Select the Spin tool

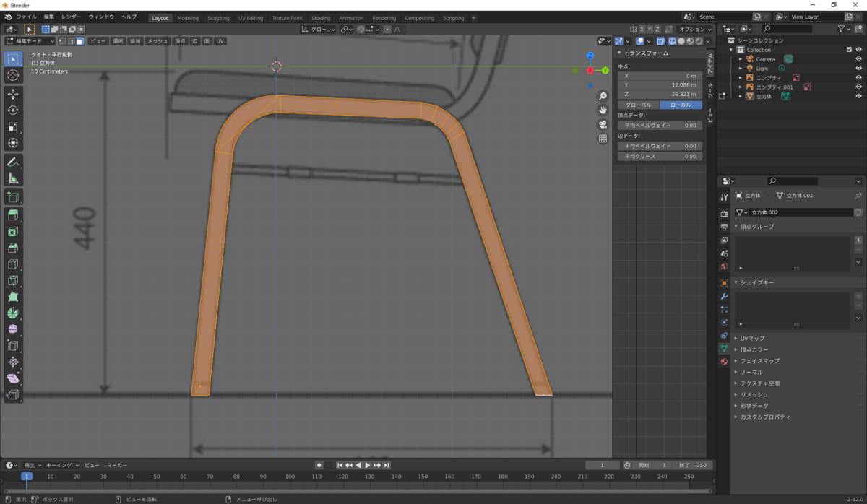coord(13,313)
